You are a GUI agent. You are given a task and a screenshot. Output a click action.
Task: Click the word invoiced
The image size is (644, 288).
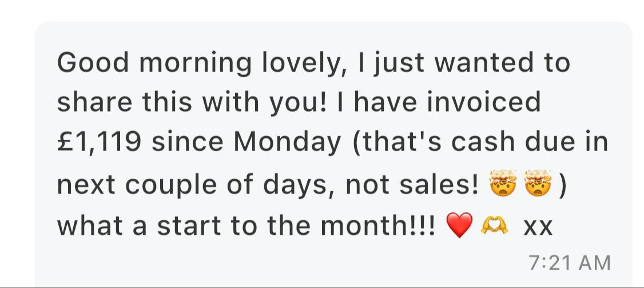coord(484,102)
